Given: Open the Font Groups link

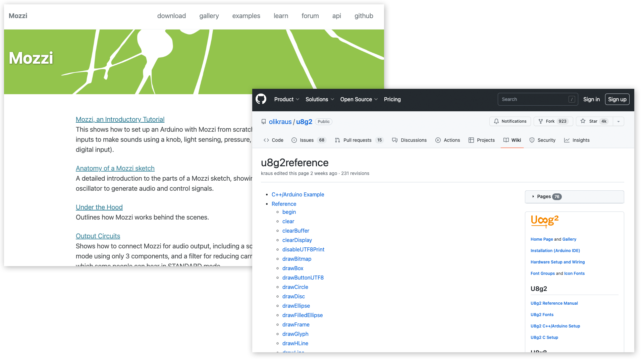Looking at the screenshot, I should pyautogui.click(x=543, y=274).
